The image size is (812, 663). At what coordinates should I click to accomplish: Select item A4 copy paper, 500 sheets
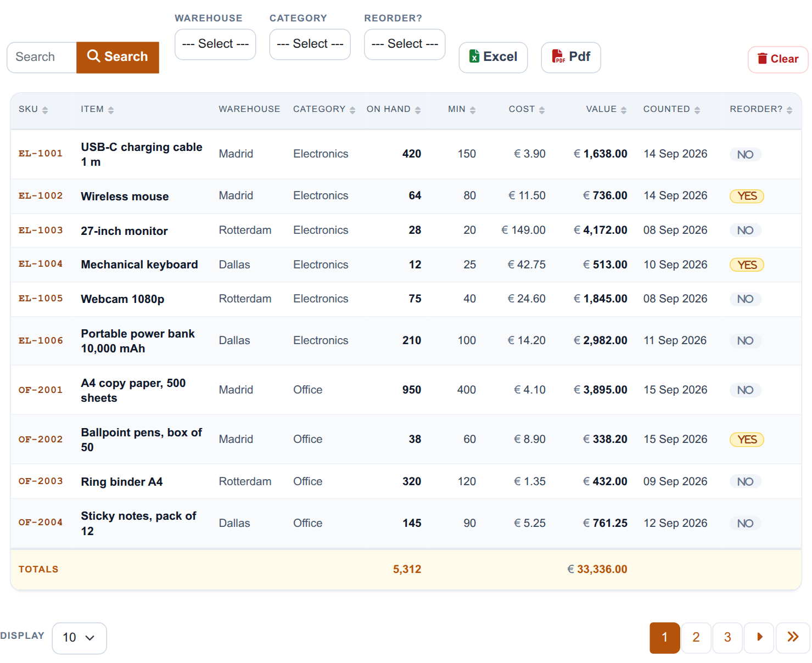coord(133,390)
